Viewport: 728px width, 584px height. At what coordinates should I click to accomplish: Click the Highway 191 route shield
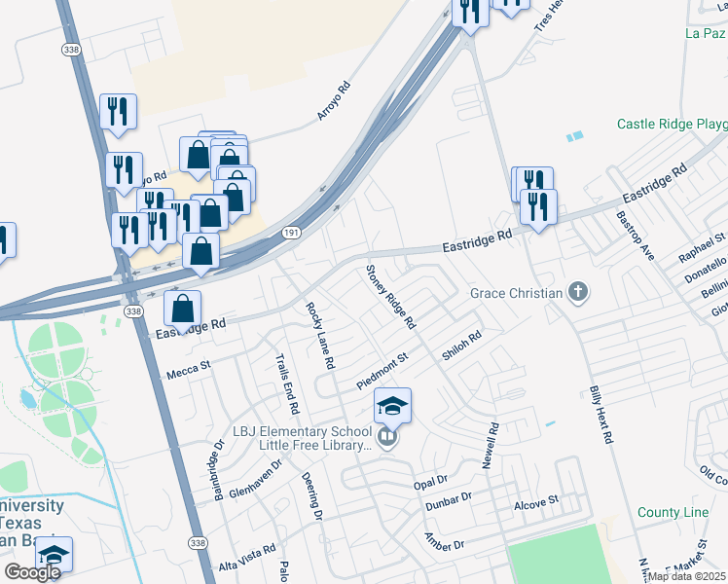coord(291,233)
